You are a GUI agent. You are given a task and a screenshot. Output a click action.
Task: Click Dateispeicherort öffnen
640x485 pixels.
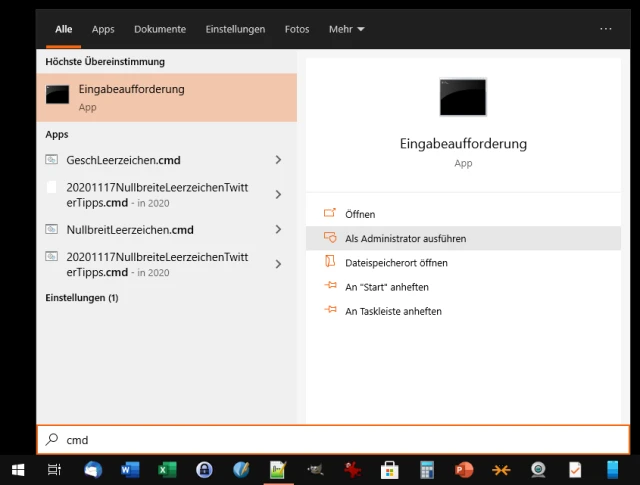coord(396,263)
